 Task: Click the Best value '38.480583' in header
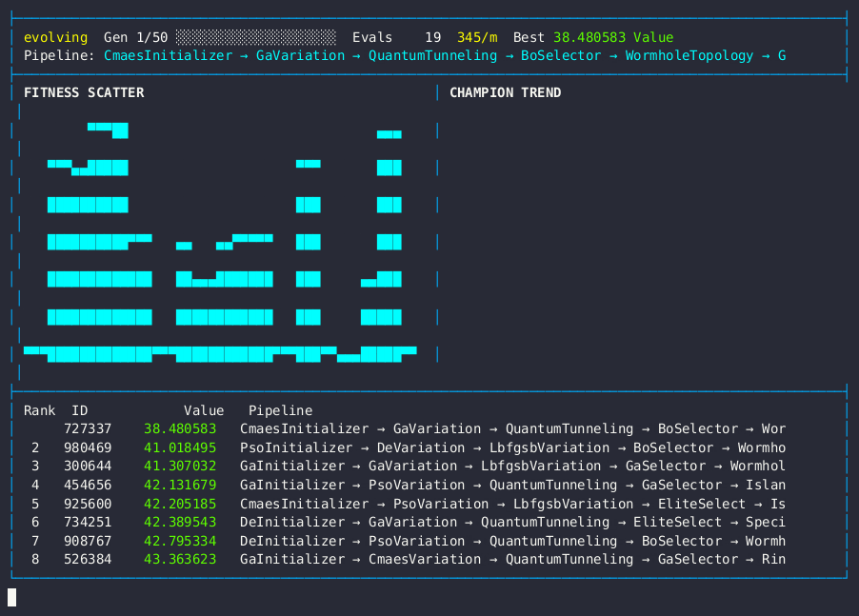[x=589, y=37]
